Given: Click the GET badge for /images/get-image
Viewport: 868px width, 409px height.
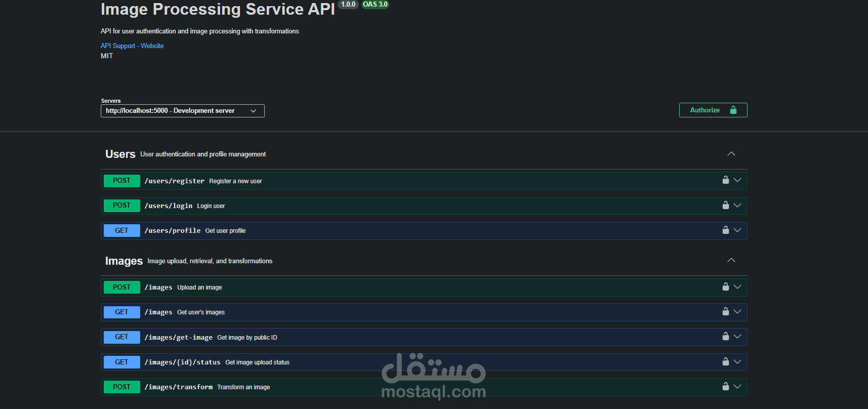Looking at the screenshot, I should 122,337.
